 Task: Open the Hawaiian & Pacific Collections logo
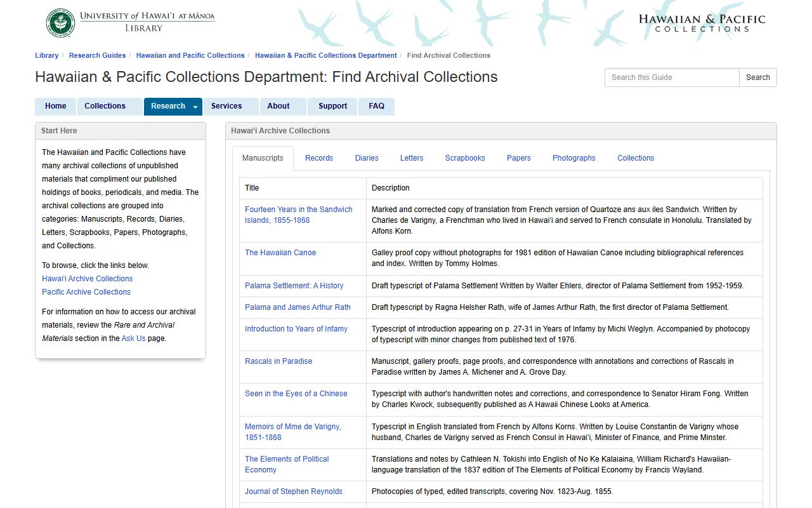pyautogui.click(x=702, y=23)
